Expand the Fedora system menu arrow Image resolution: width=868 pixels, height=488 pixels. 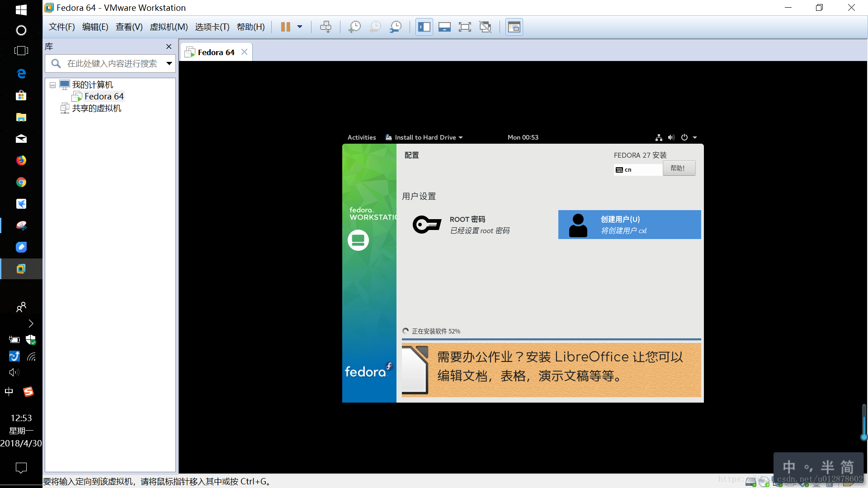695,137
